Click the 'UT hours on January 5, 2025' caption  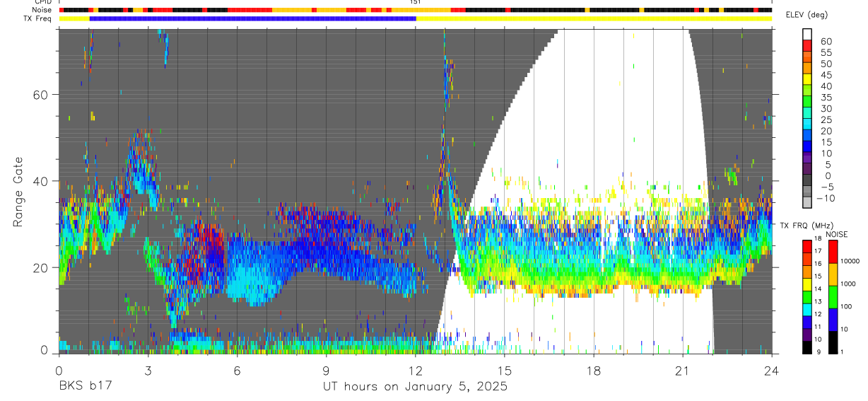[x=415, y=387]
